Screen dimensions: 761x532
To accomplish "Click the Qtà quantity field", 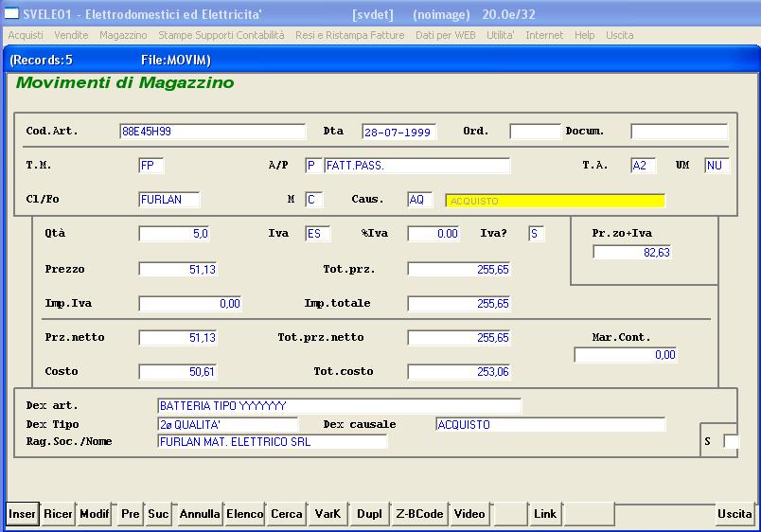I will click(x=175, y=234).
